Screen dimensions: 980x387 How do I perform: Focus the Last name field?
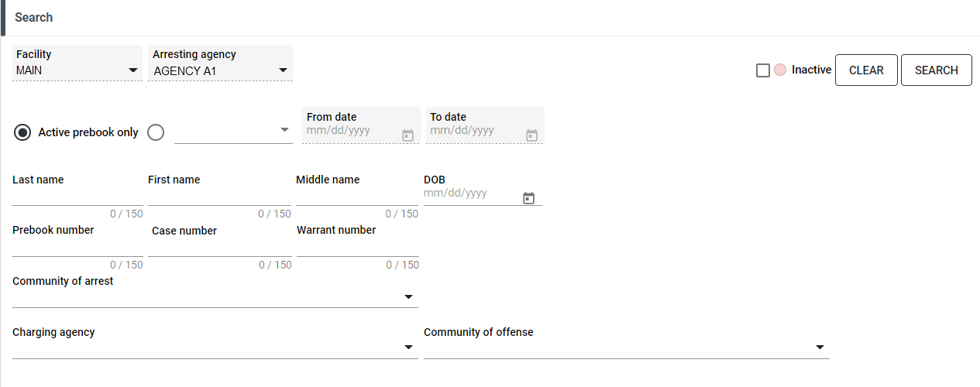pos(77,197)
